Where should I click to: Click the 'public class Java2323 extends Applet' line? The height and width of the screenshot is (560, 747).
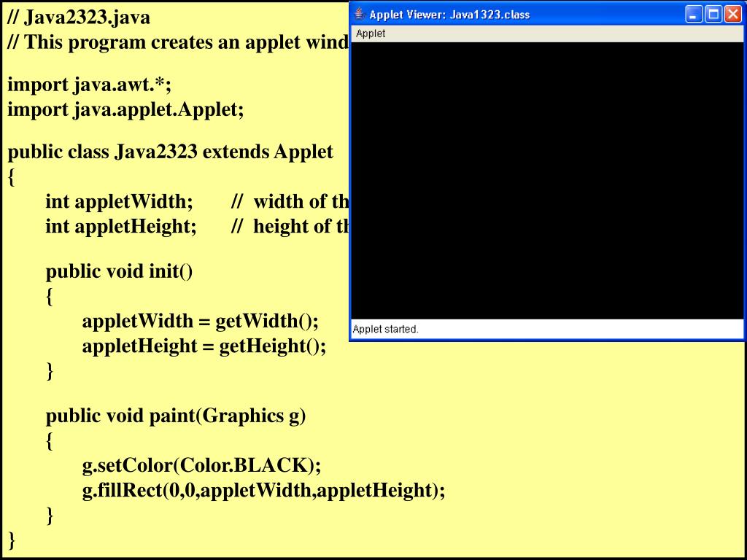(x=170, y=152)
